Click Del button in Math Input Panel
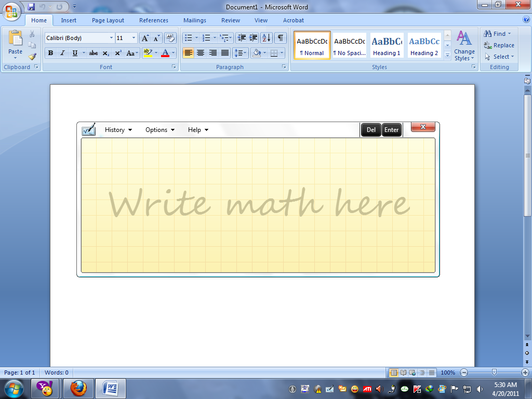 coord(371,130)
